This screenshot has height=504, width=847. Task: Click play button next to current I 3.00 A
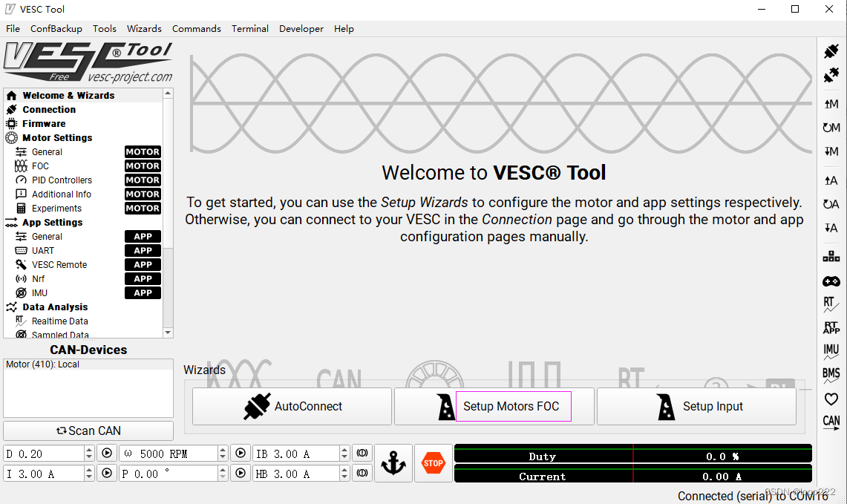pos(107,474)
